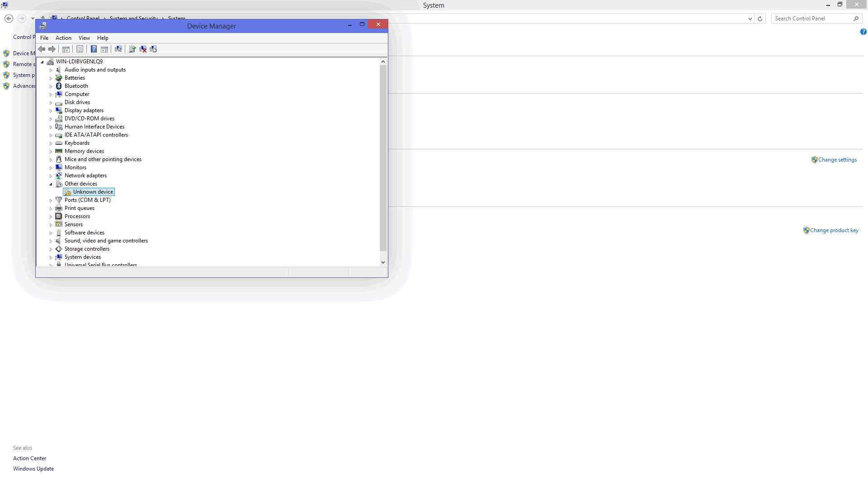Select the Keyboards category icon
This screenshot has height=481, width=868.
[x=59, y=143]
